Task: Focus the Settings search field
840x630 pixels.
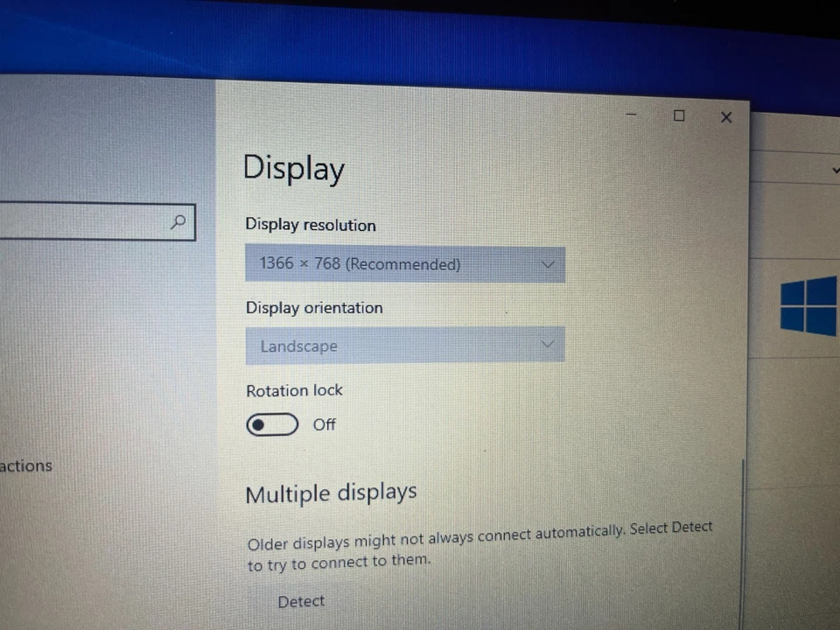Action: tap(97, 221)
